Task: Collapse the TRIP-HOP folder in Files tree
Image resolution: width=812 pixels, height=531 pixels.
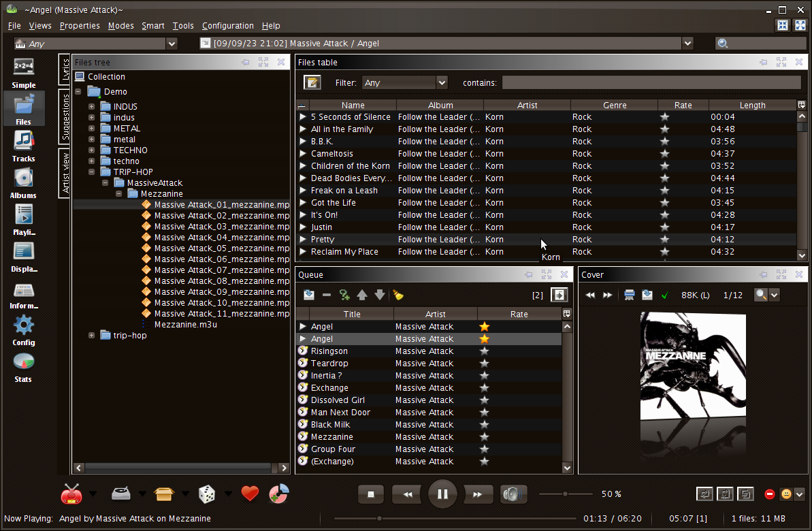Action: point(92,172)
